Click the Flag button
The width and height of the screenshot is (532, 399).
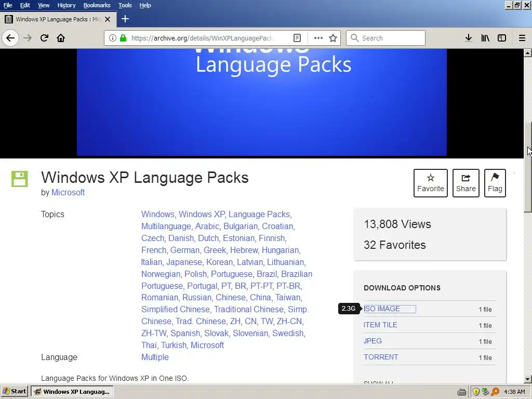click(495, 183)
